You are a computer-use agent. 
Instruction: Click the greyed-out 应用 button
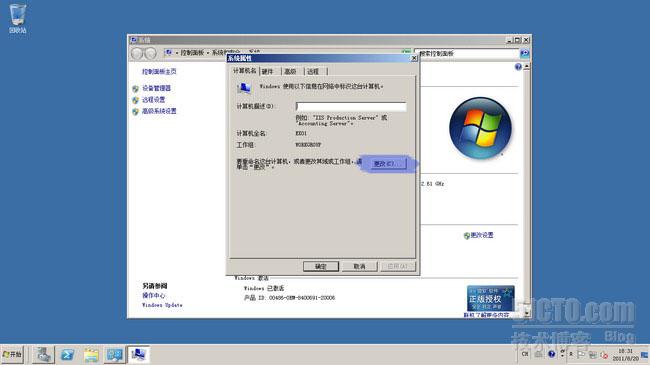[x=398, y=266]
